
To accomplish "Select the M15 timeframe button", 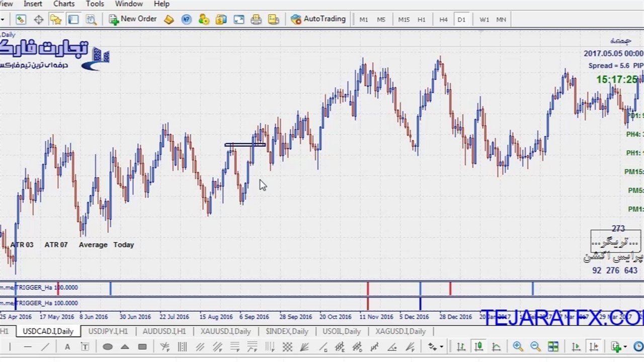I will click(x=404, y=20).
